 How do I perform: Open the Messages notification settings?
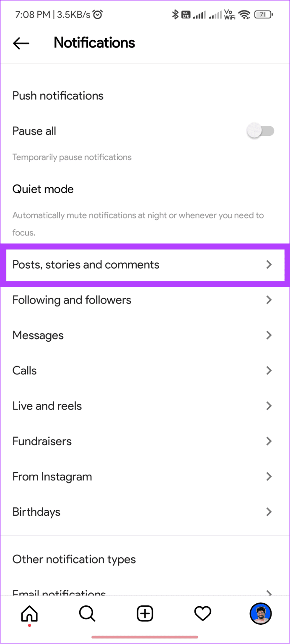(x=145, y=335)
